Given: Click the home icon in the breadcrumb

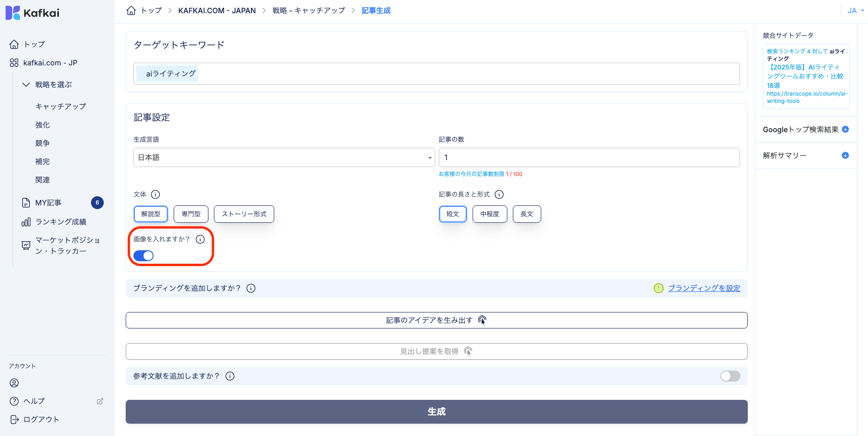Looking at the screenshot, I should (131, 10).
